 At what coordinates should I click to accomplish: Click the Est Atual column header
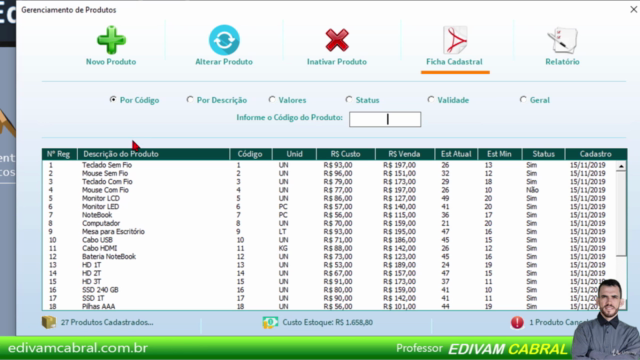[x=456, y=154]
